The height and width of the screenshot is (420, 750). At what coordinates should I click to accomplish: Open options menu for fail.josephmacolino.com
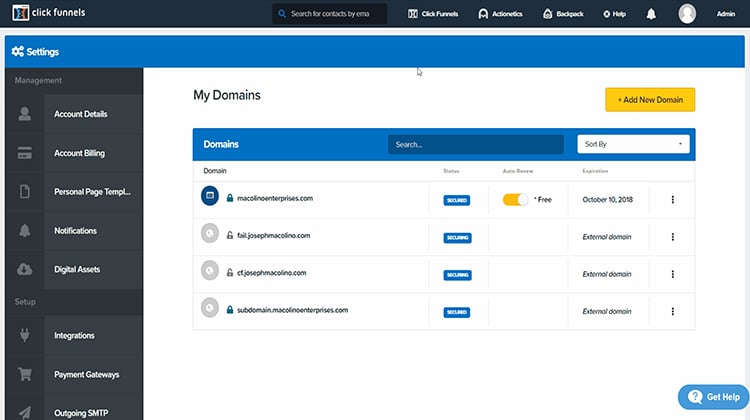[672, 237]
